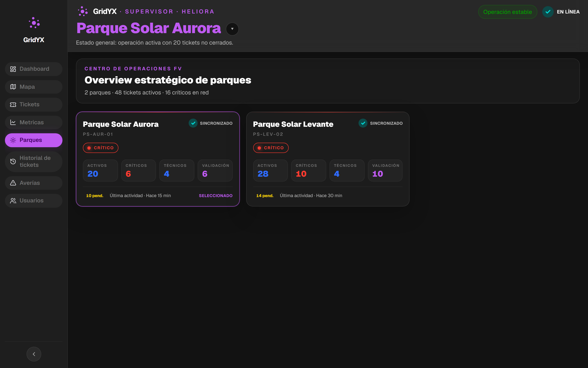The height and width of the screenshot is (368, 588).
Task: Open the park selector dropdown arrow
Action: pyautogui.click(x=232, y=29)
